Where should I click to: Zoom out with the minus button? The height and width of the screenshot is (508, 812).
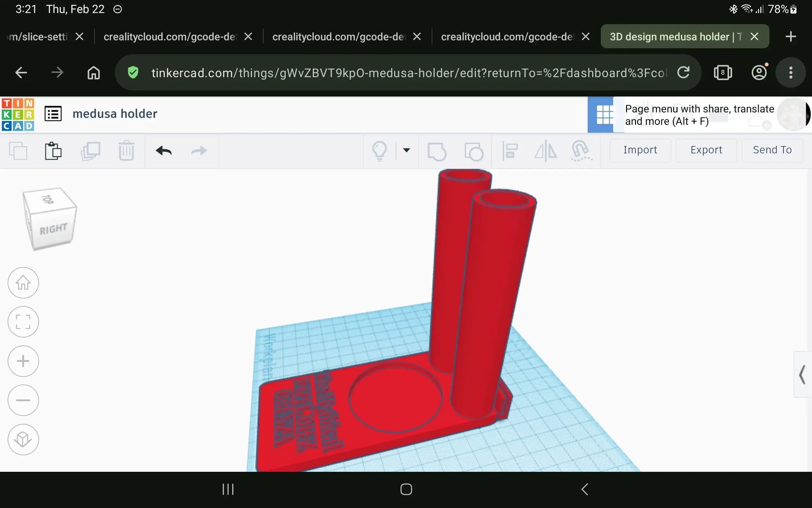click(23, 400)
